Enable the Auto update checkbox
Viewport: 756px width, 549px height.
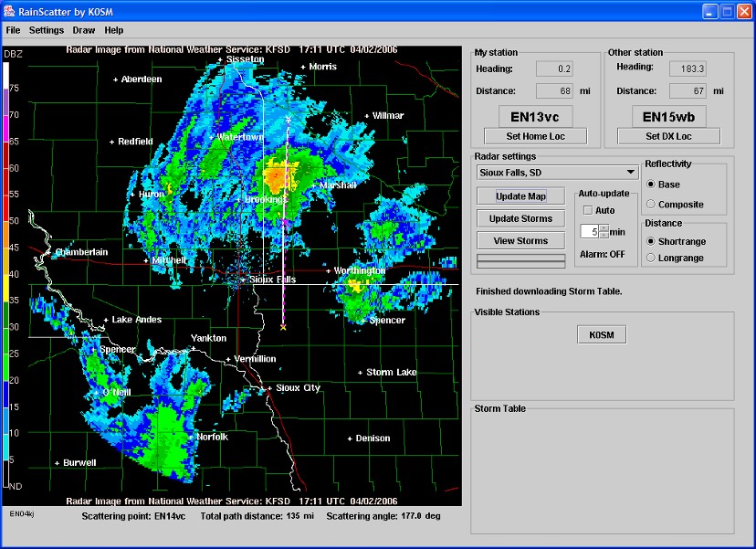coord(588,210)
